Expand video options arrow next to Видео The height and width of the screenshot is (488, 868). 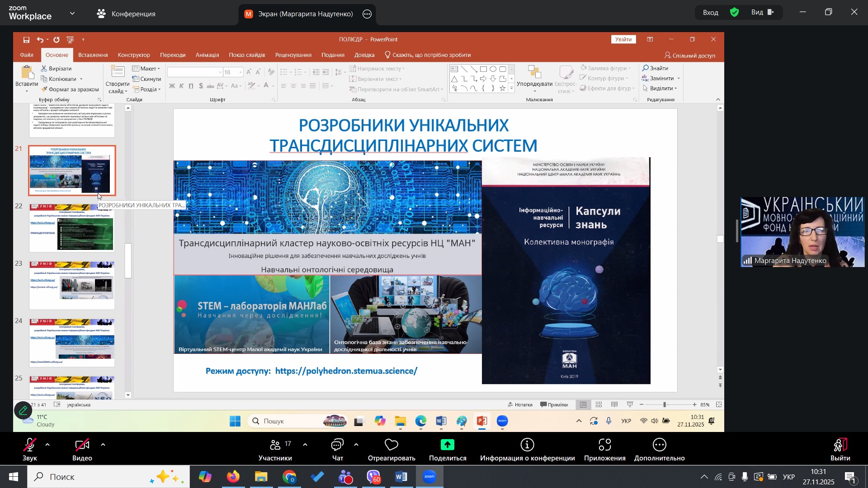point(103,445)
